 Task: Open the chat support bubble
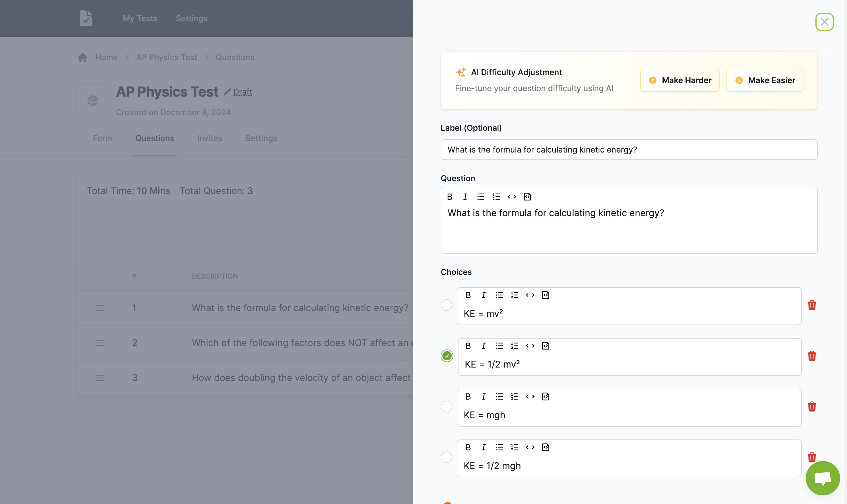[x=823, y=478]
